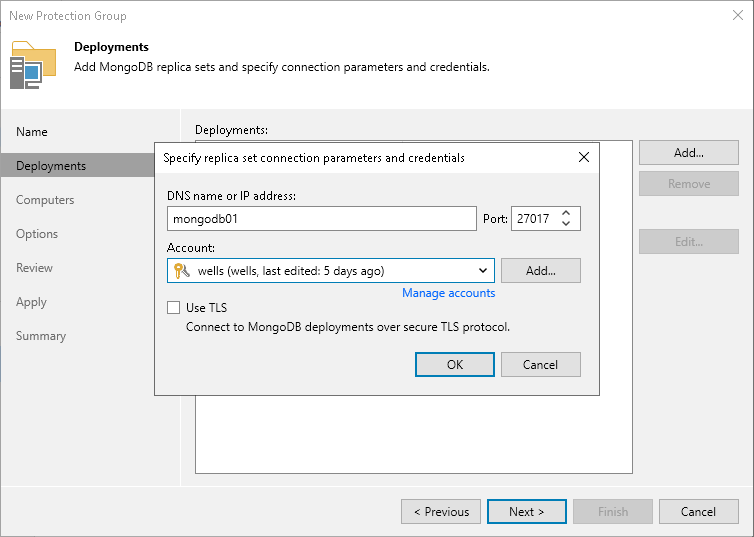
Task: Decrease the port number with down arrow
Action: pos(566,224)
